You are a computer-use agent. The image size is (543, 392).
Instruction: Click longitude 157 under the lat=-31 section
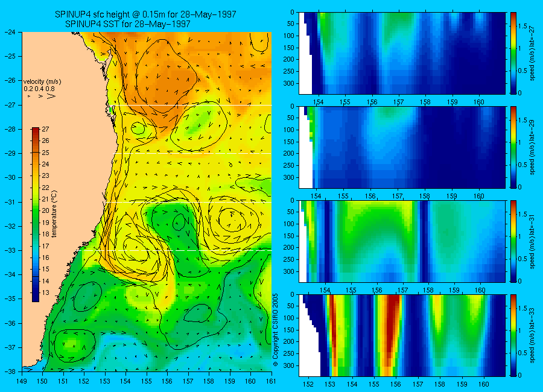pos(402,290)
